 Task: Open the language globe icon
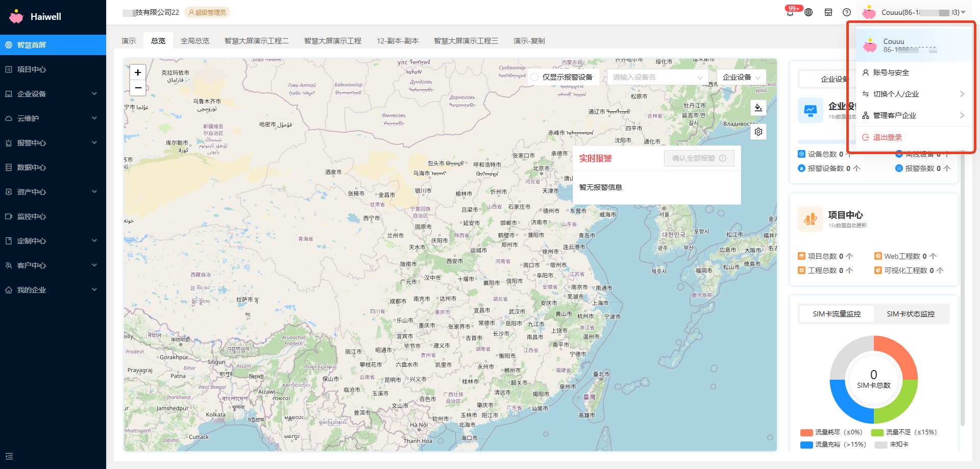(x=808, y=12)
